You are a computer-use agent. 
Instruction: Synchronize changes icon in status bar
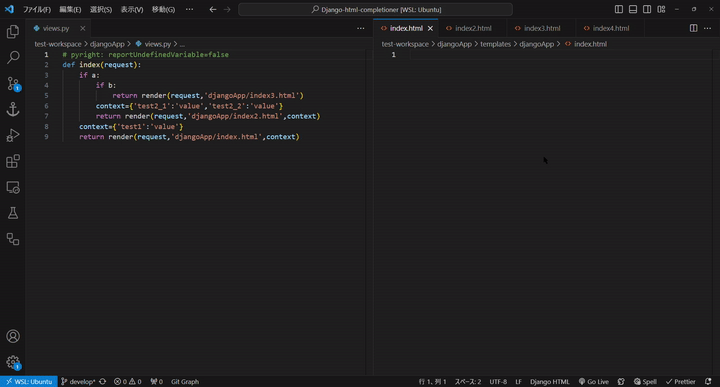click(x=102, y=381)
